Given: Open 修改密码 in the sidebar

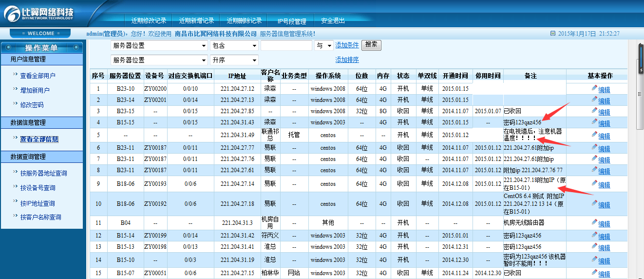Looking at the screenshot, I should [x=32, y=105].
